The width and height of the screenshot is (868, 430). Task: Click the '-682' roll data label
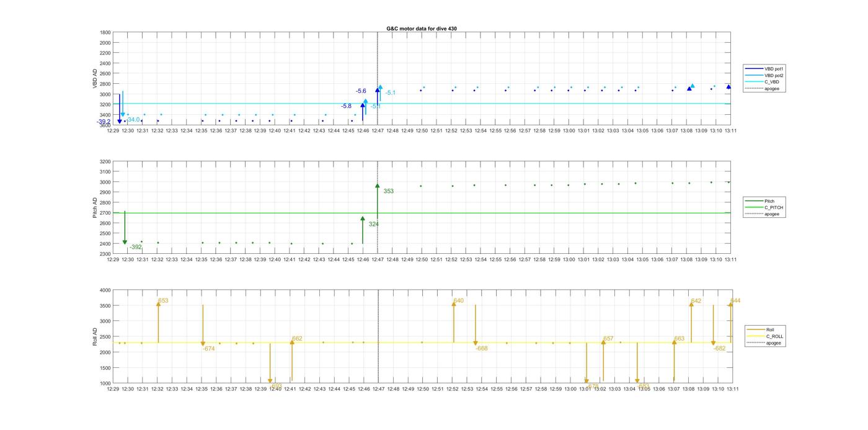click(x=719, y=349)
